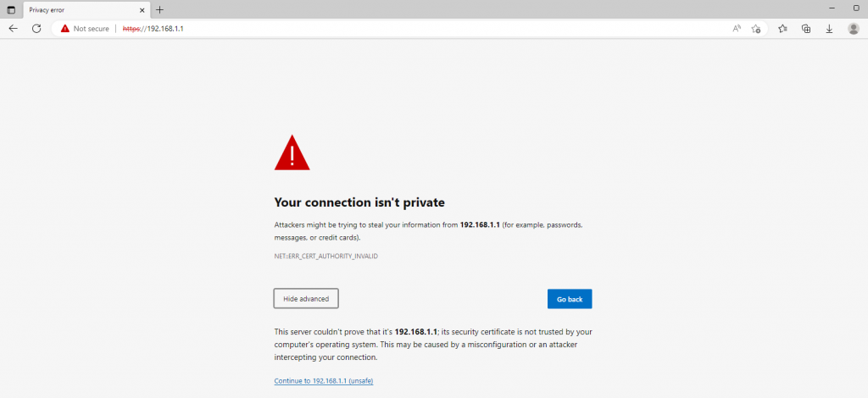This screenshot has height=398, width=868.
Task: Add this page to favorites star
Action: (x=755, y=29)
